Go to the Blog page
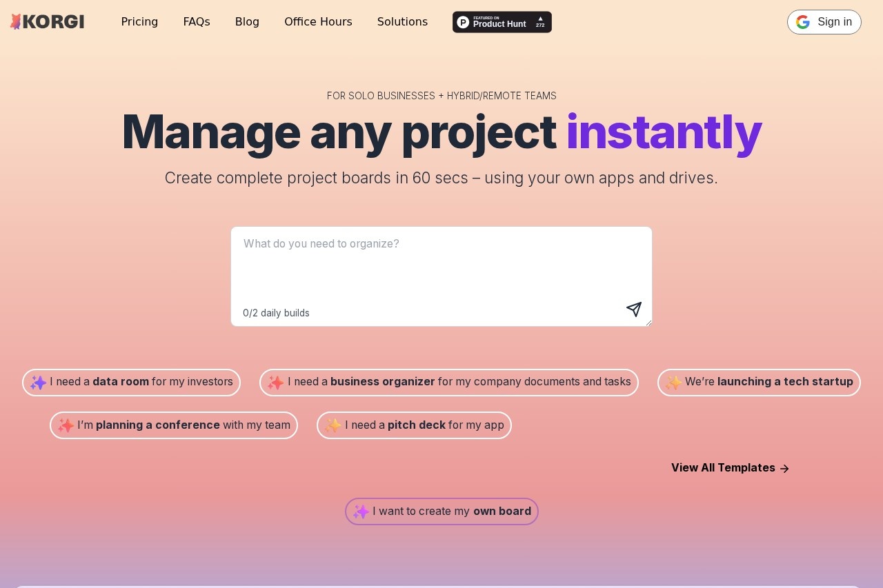The image size is (883, 588). pyautogui.click(x=247, y=22)
